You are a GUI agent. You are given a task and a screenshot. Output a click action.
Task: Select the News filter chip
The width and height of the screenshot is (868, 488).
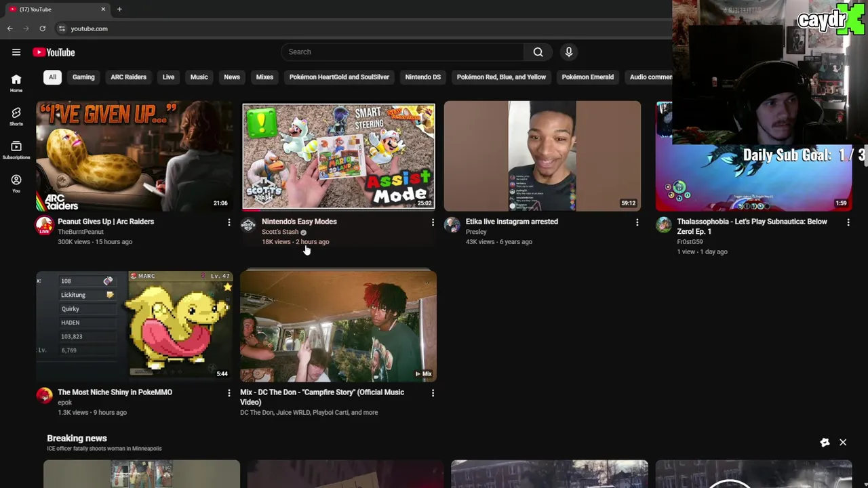click(x=232, y=77)
